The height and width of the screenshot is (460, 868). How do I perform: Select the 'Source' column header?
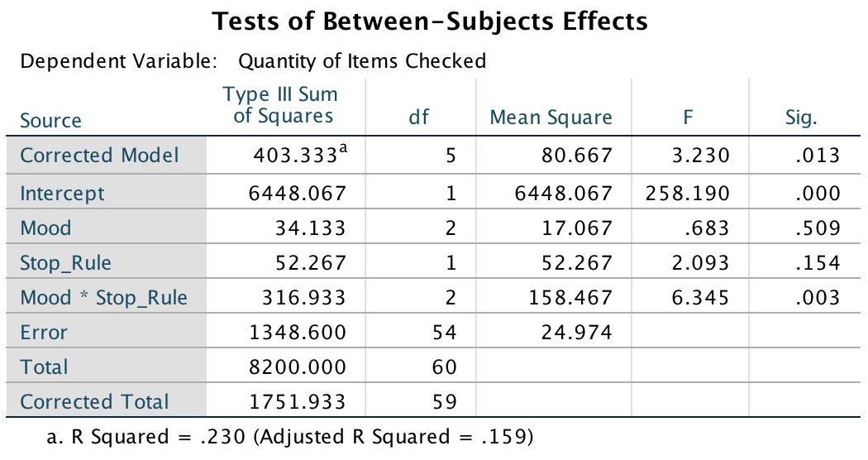(x=51, y=121)
